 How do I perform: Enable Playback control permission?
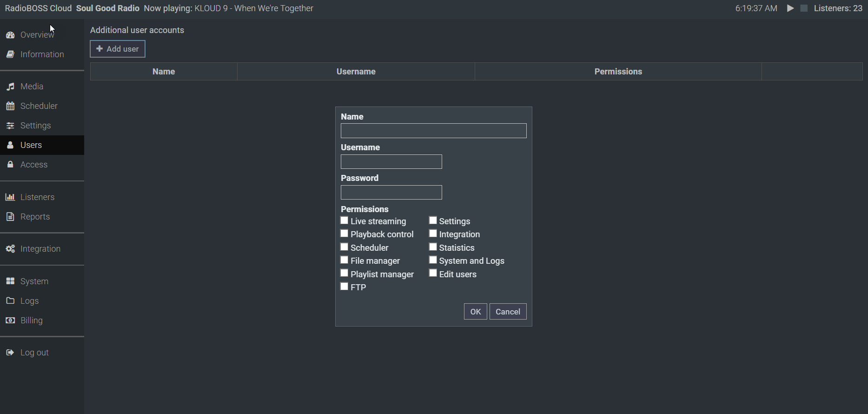(x=344, y=234)
